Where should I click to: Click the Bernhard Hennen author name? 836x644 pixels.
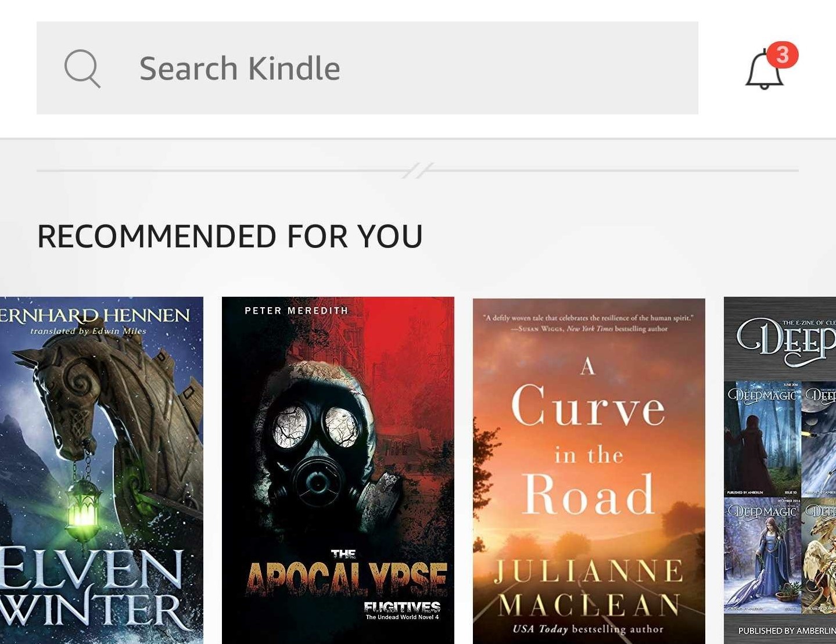(x=95, y=316)
